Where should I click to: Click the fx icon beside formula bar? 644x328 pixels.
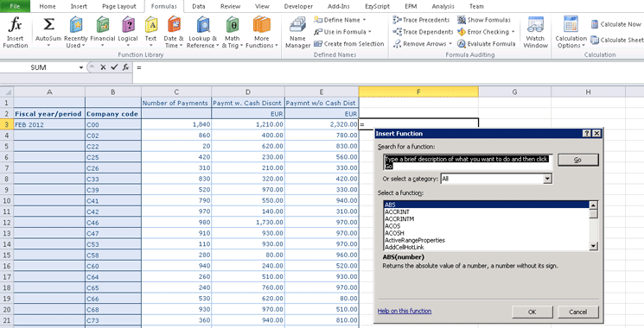point(125,67)
